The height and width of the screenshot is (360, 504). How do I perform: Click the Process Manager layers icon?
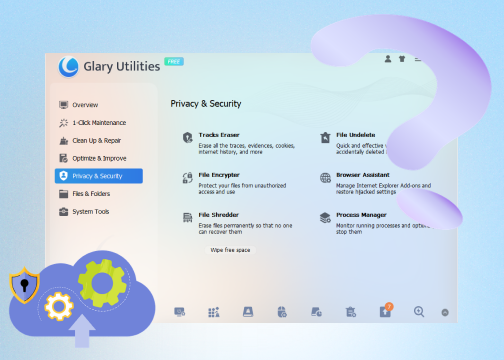tap(325, 218)
